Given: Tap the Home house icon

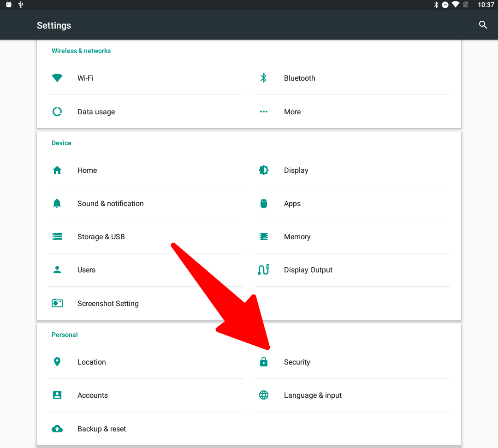Looking at the screenshot, I should [x=57, y=170].
